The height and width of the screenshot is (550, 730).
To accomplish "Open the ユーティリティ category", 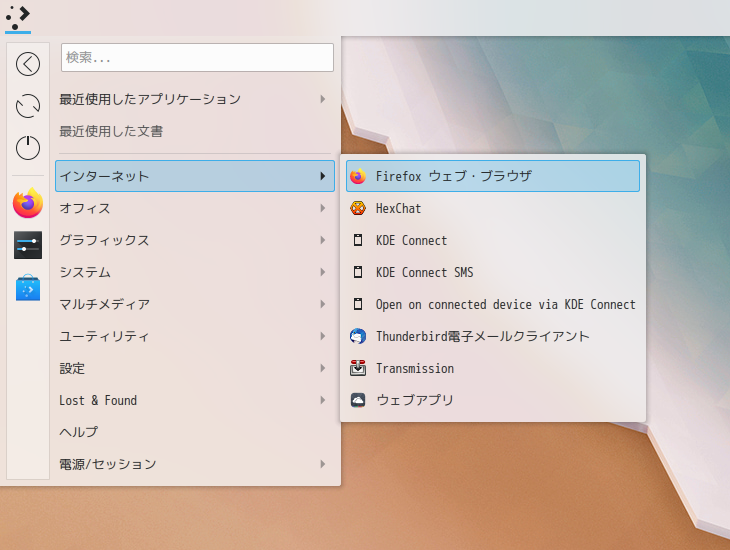I will click(195, 336).
